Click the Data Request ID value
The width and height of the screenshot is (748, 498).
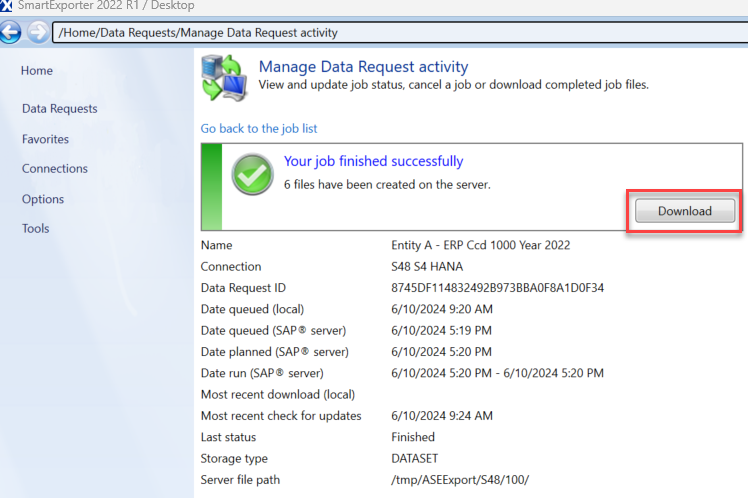pyautogui.click(x=497, y=288)
